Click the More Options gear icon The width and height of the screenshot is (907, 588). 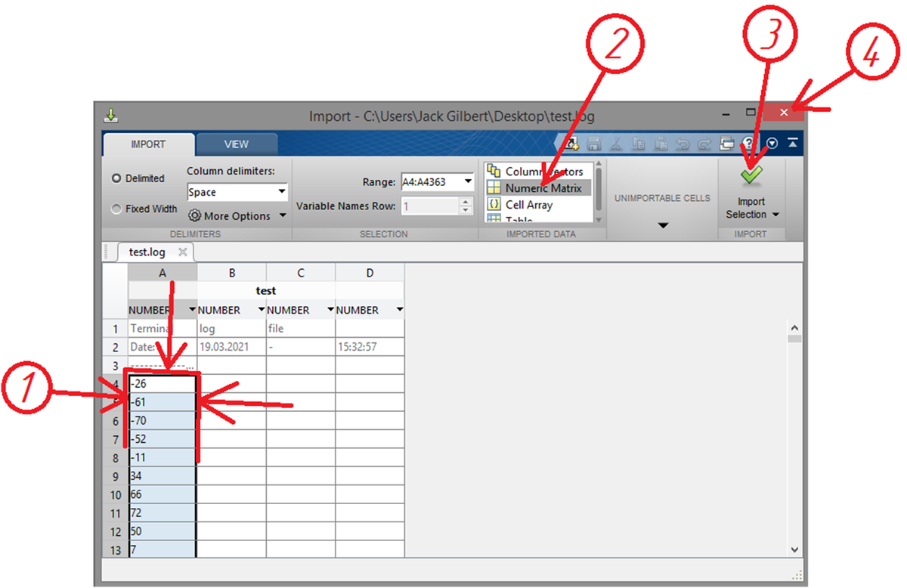pyautogui.click(x=195, y=216)
